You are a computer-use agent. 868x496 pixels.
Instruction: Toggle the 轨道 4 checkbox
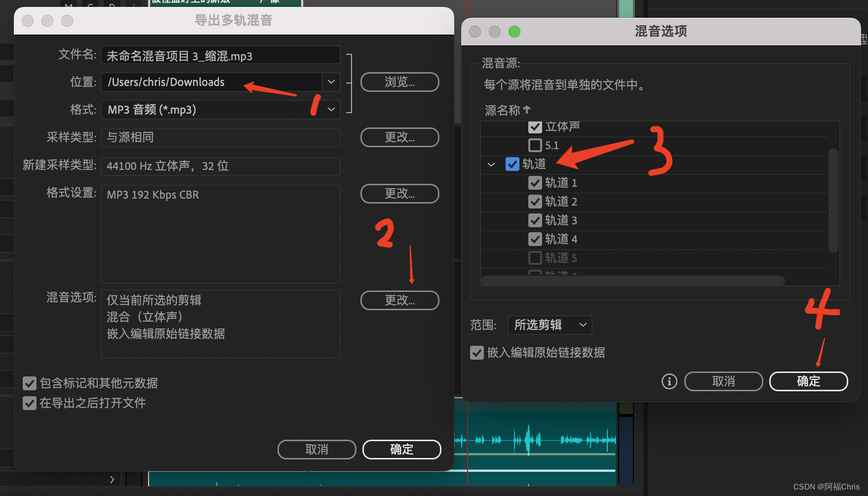pyautogui.click(x=535, y=239)
